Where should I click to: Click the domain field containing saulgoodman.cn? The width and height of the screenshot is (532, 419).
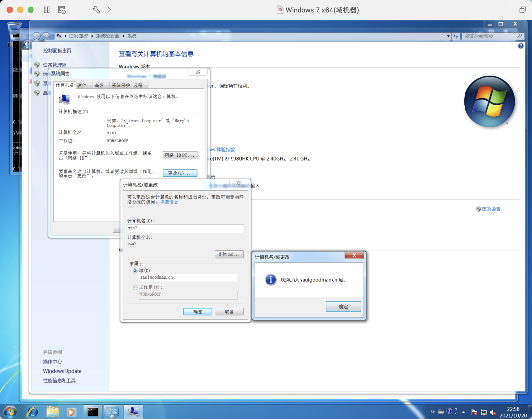tap(188, 278)
